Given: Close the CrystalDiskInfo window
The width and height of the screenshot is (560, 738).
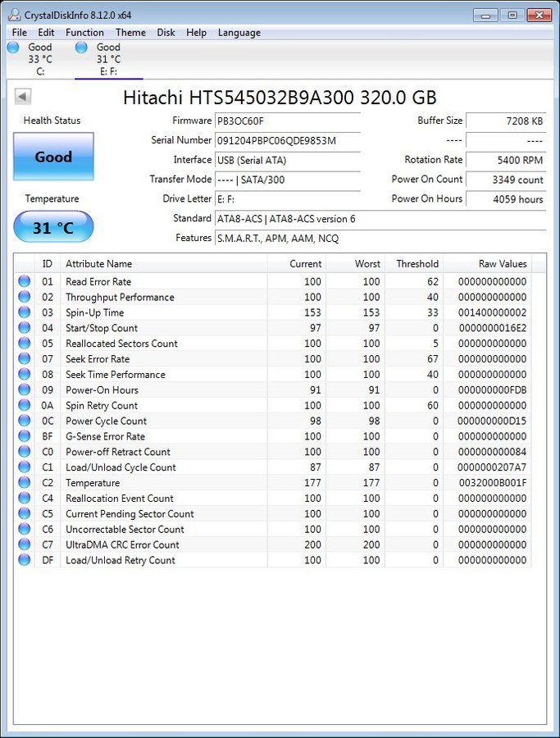Looking at the screenshot, I should [x=540, y=16].
